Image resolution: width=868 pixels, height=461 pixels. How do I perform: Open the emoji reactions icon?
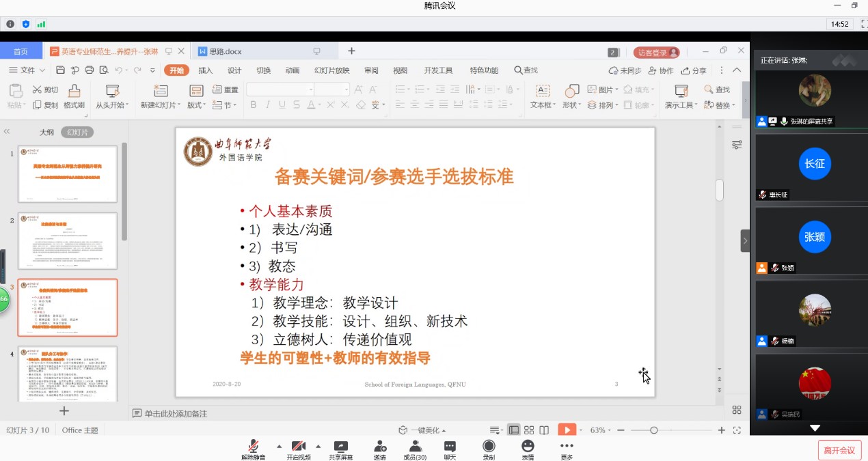coord(528,447)
